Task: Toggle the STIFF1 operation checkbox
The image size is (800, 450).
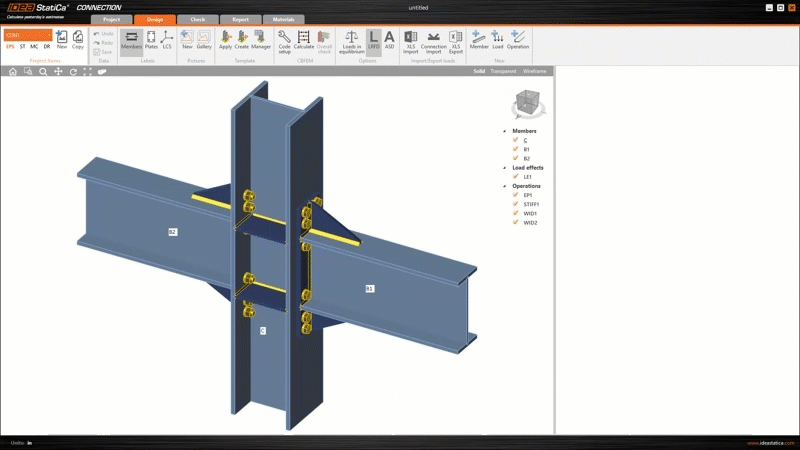Action: (515, 204)
